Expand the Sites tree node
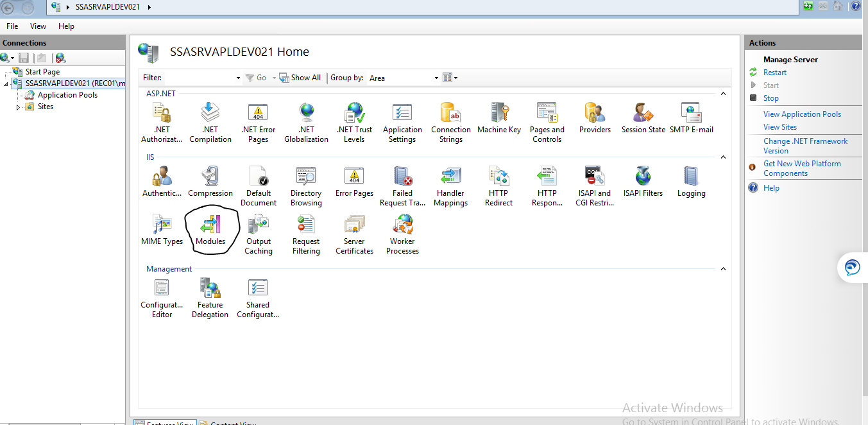This screenshot has width=868, height=425. pyautogui.click(x=19, y=107)
